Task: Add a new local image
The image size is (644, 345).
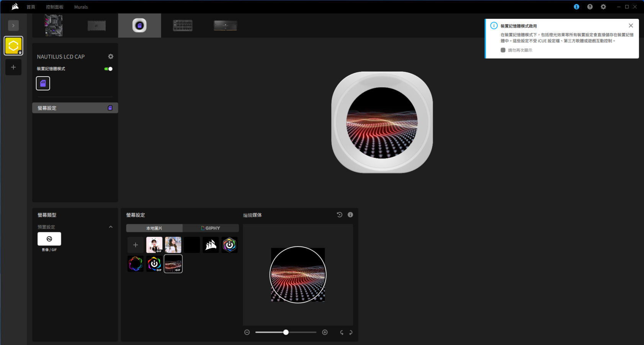Action: click(136, 245)
